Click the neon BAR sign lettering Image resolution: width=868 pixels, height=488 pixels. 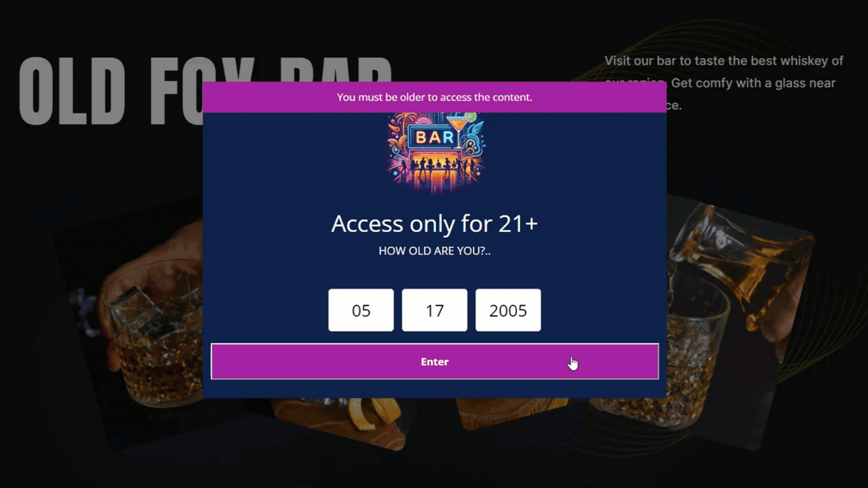[435, 137]
